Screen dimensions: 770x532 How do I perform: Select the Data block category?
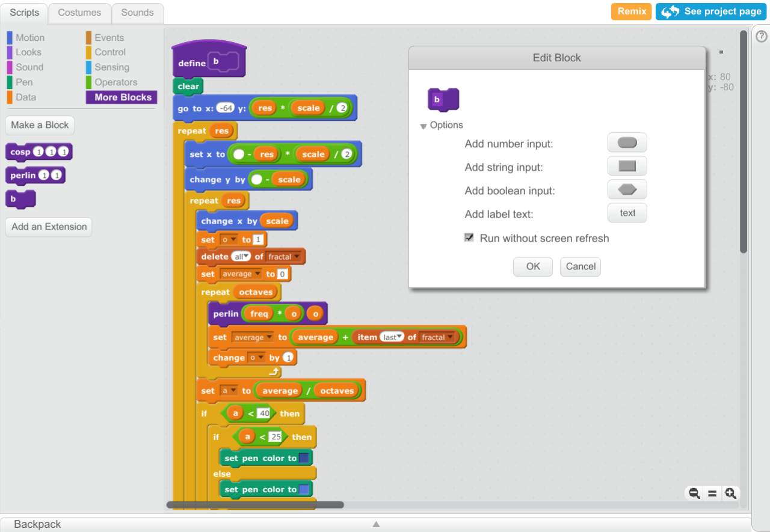point(26,97)
